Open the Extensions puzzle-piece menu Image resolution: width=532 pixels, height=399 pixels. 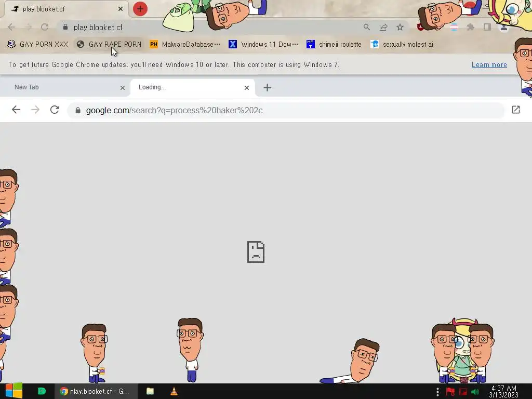[470, 27]
